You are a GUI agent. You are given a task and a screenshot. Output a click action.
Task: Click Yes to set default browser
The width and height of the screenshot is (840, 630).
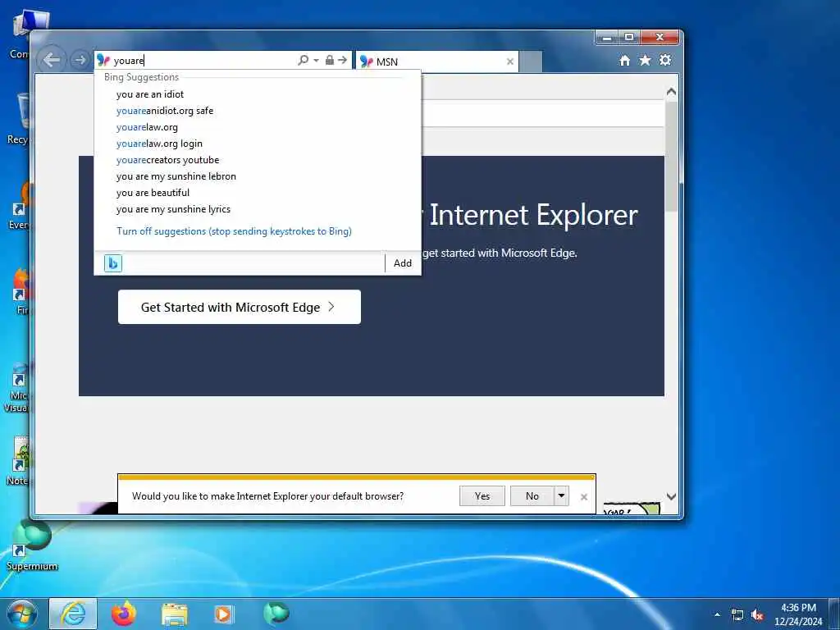[x=482, y=496]
